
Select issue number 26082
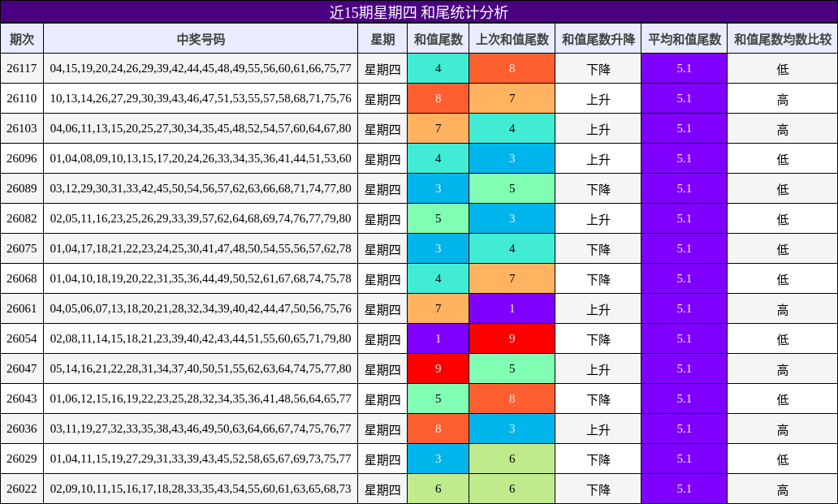(x=22, y=218)
